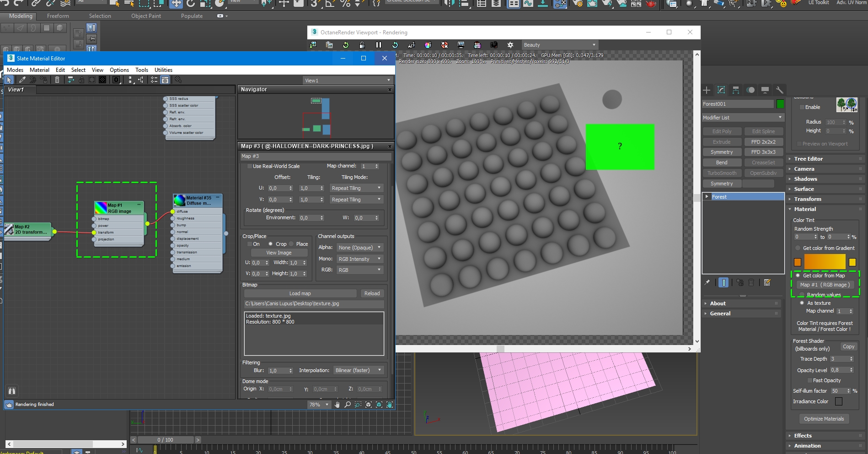868x454 pixels.
Task: Select As texture radio button
Action: pyautogui.click(x=802, y=303)
